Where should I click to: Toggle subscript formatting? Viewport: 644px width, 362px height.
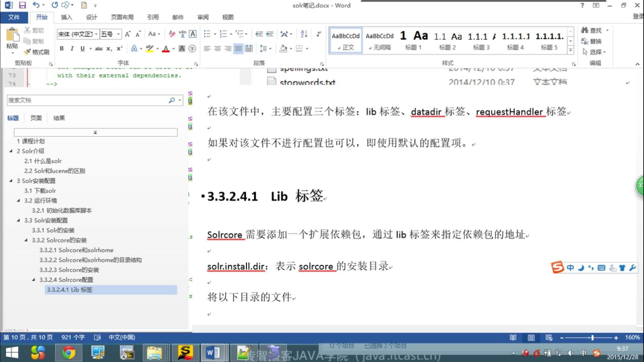(x=109, y=49)
